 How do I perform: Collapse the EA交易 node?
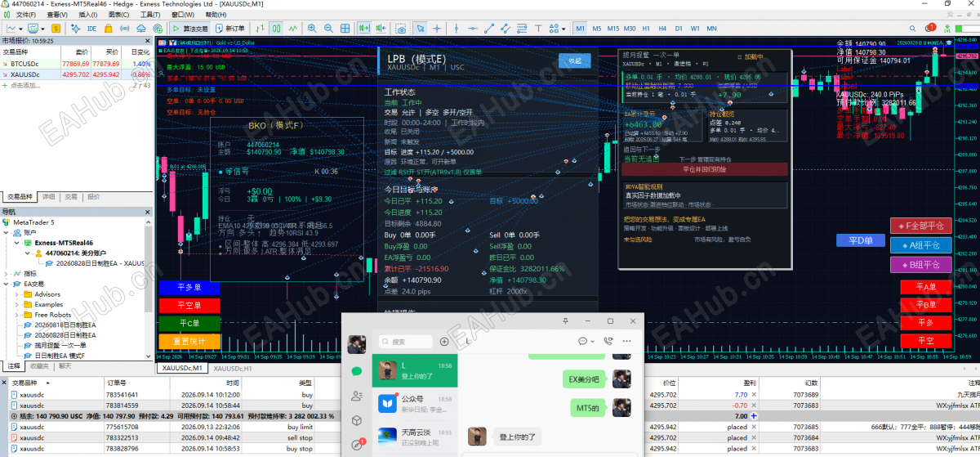(x=7, y=284)
